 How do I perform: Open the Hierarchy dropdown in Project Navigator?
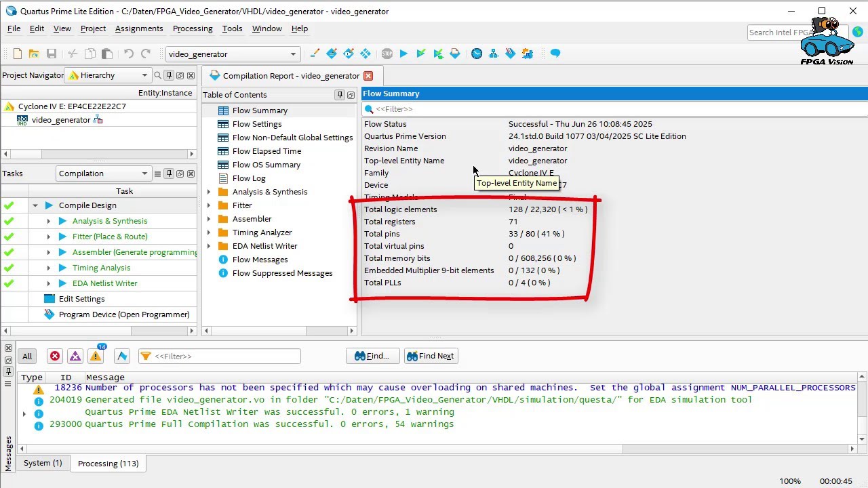click(108, 75)
